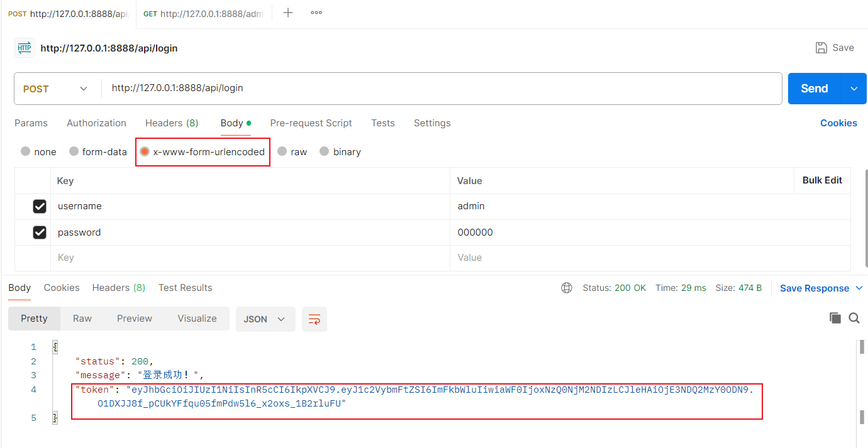This screenshot has width=868, height=448.
Task: Click the username key cell
Action: 250,206
